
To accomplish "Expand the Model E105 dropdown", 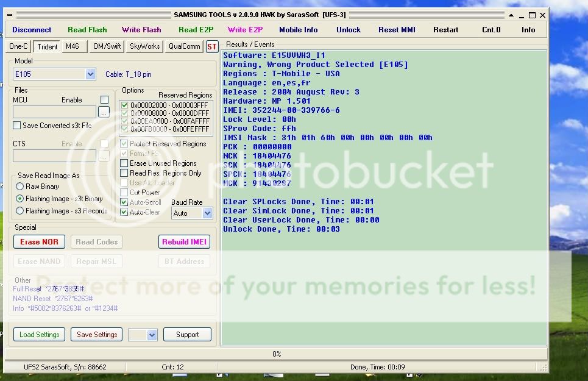I will pos(90,74).
